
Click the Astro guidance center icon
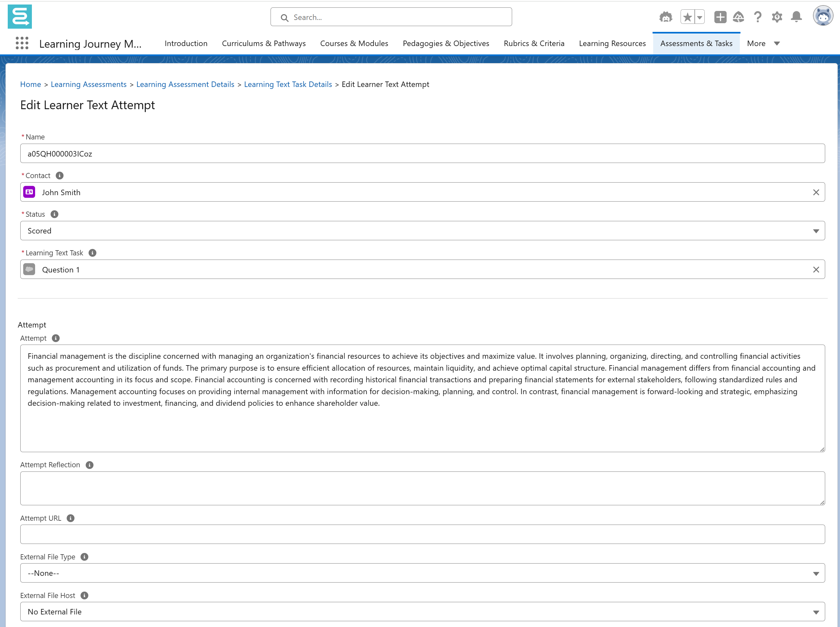665,17
